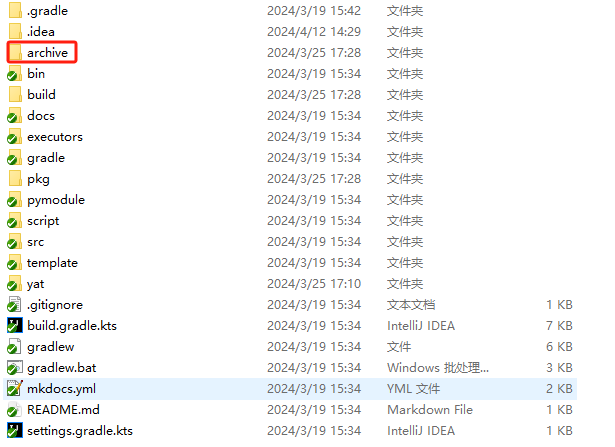The width and height of the screenshot is (615, 447).
Task: Select the gradlew file name
Action: (51, 347)
